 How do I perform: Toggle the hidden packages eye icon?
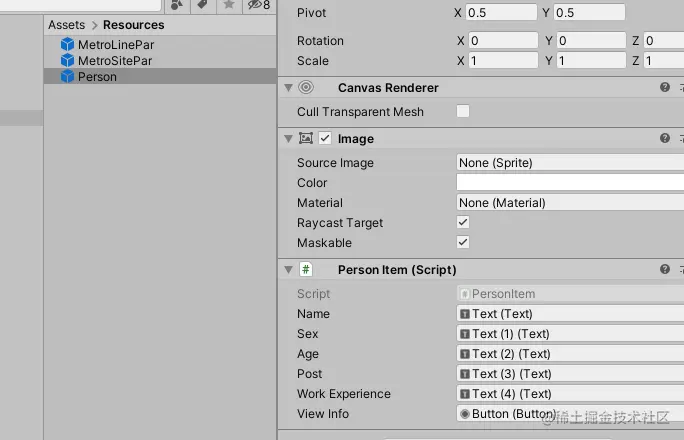pos(259,5)
